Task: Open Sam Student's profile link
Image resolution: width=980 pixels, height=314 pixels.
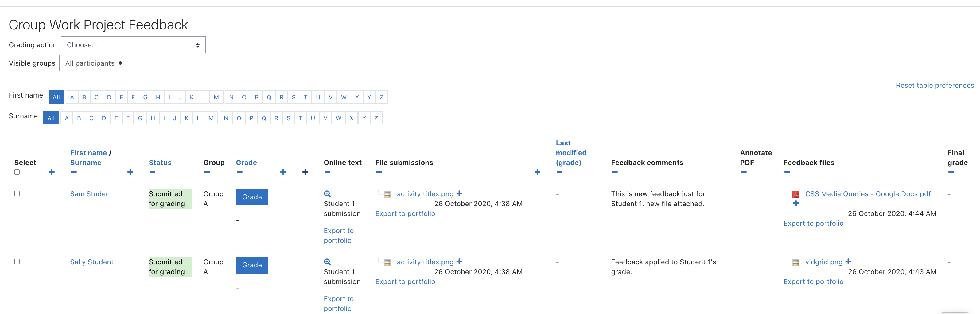Action: tap(91, 194)
